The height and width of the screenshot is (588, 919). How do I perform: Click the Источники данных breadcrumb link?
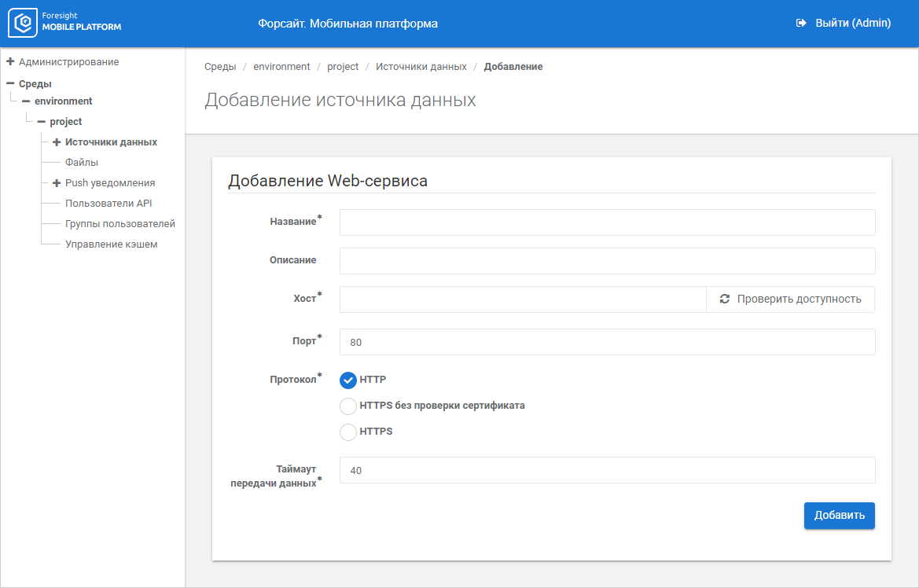point(421,67)
